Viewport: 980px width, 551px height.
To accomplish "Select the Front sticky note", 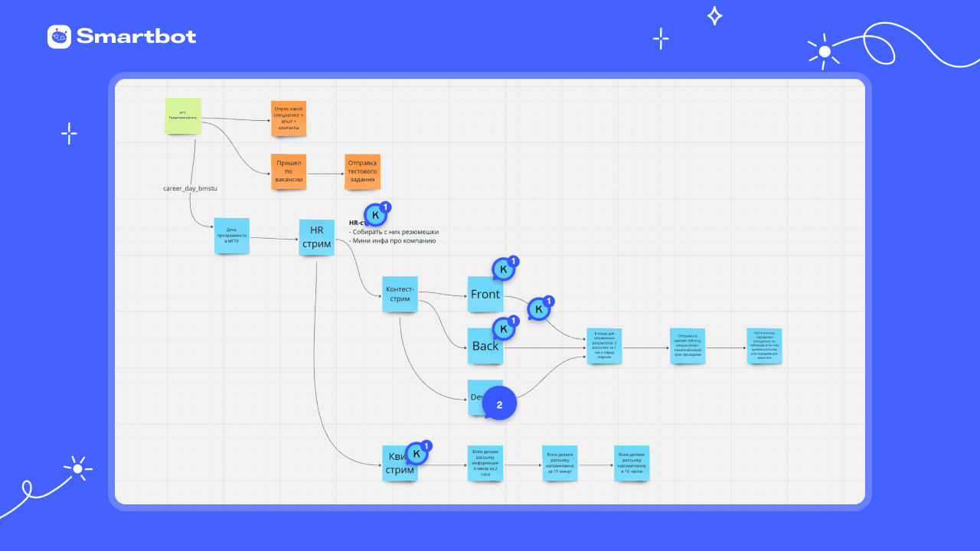I will tap(485, 294).
